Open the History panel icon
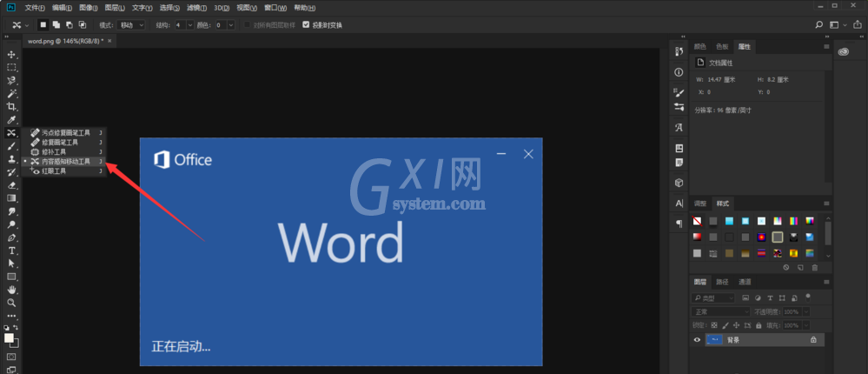 tap(679, 51)
